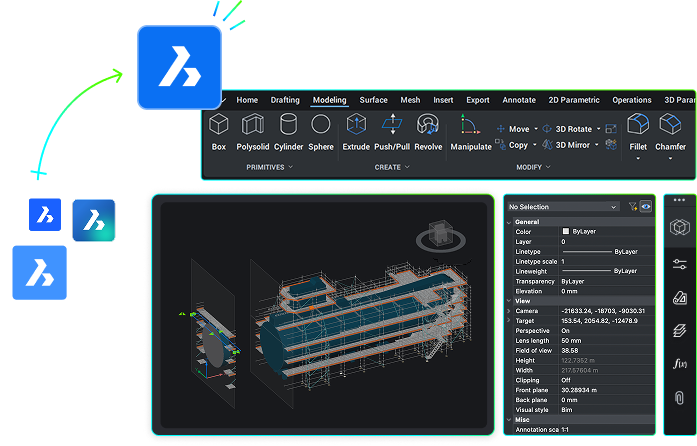
Task: Switch to the Drafting ribbon tab
Action: (x=285, y=100)
